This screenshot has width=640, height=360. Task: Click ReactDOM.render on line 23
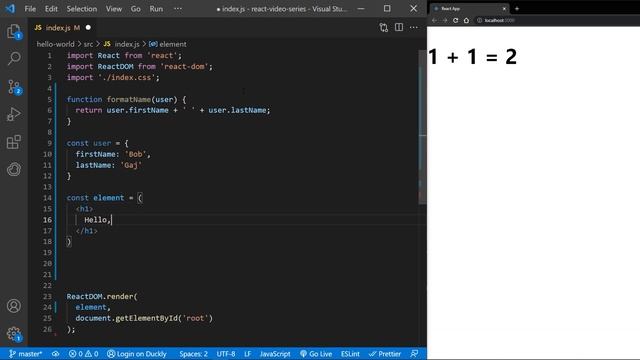100,296
